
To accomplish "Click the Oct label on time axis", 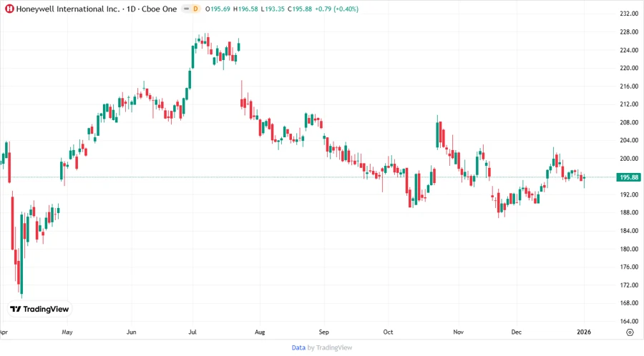I will point(388,332).
